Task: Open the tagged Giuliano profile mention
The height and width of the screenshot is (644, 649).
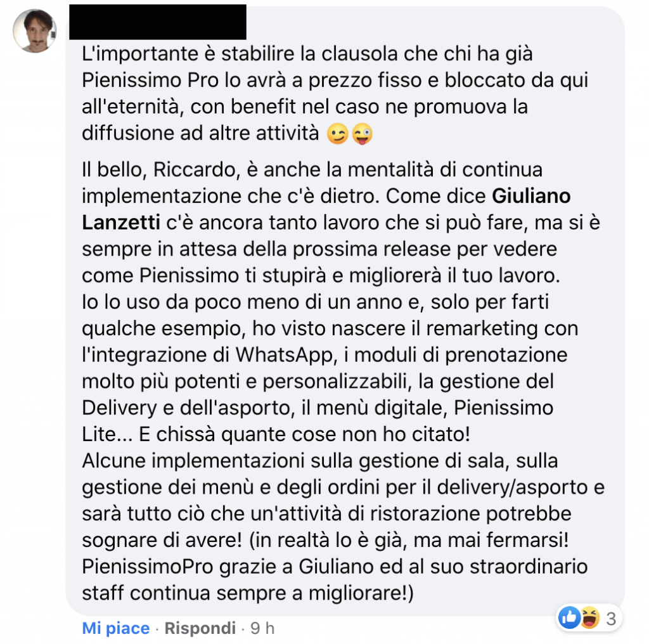Action: click(x=531, y=196)
